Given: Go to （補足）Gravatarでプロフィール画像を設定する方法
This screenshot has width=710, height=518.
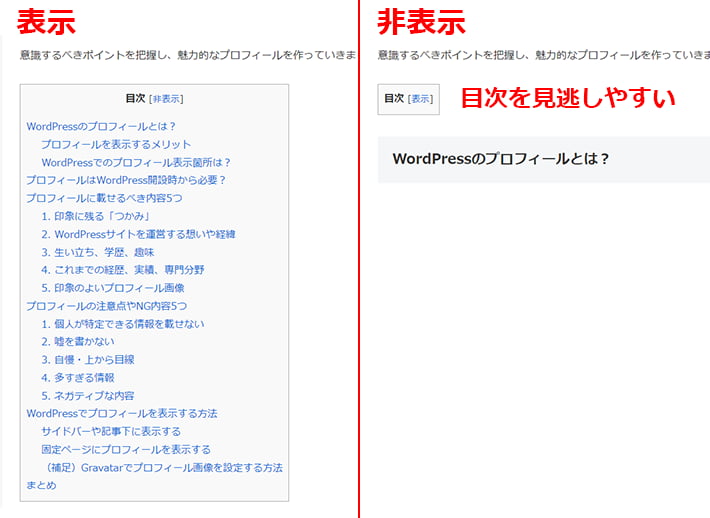Looking at the screenshot, I should [x=162, y=468].
